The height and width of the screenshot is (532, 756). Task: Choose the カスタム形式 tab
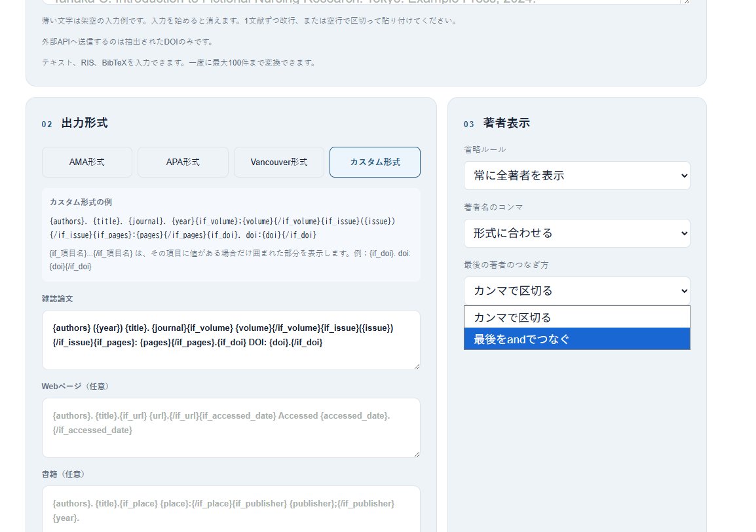[x=375, y=162]
